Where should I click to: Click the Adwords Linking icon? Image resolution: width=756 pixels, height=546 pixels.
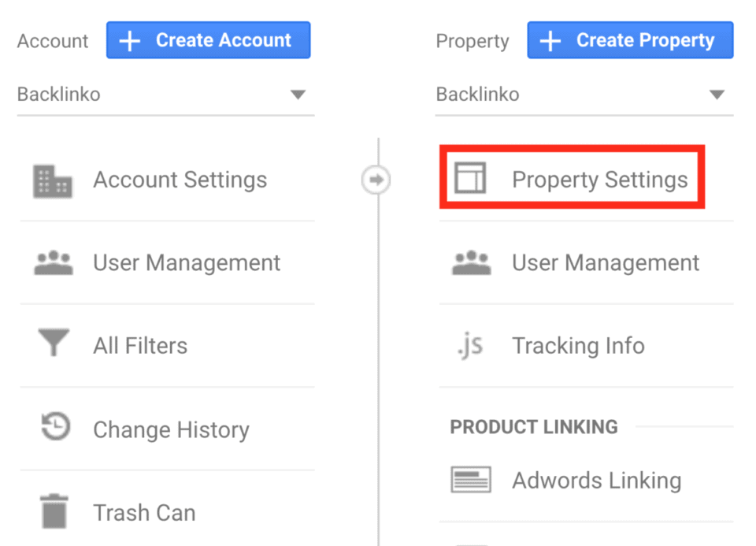(x=471, y=479)
